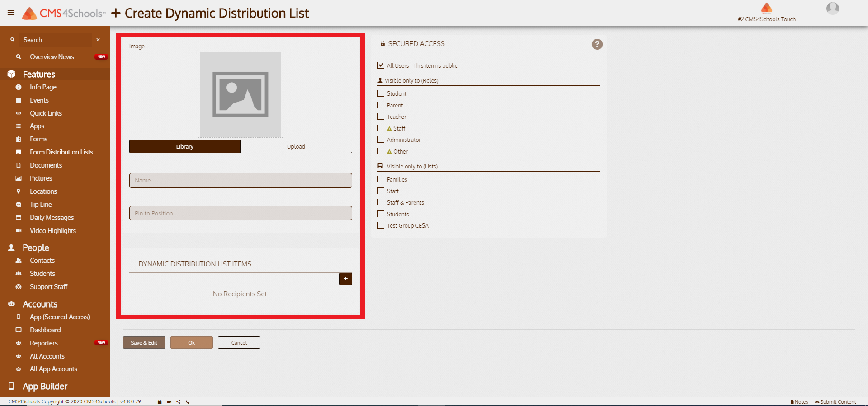Click the Ok button

(192, 343)
